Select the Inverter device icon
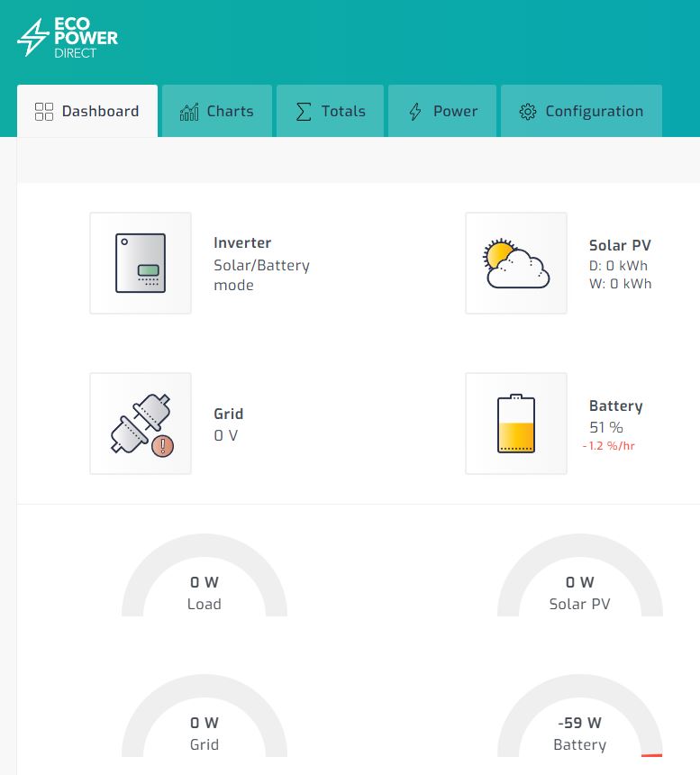The image size is (700, 775). (141, 263)
